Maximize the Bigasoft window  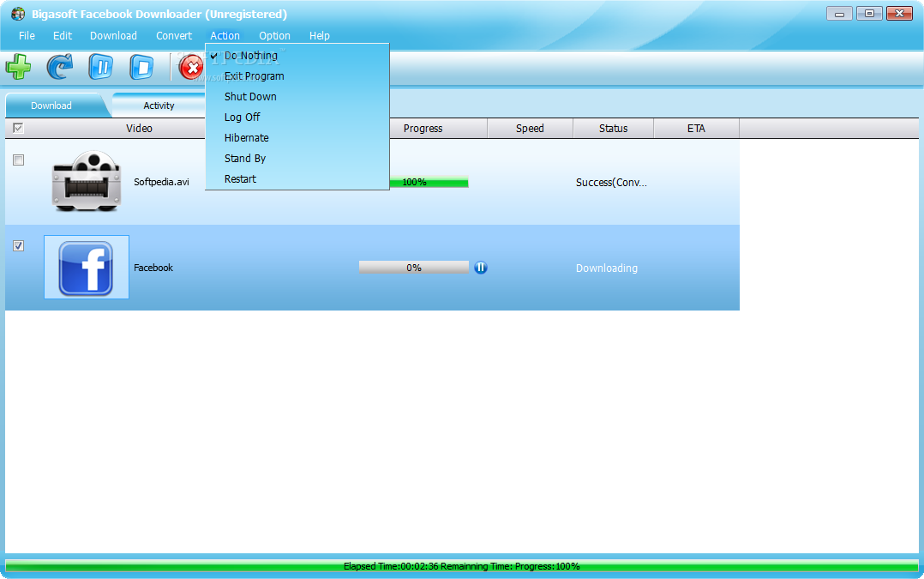pyautogui.click(x=869, y=14)
